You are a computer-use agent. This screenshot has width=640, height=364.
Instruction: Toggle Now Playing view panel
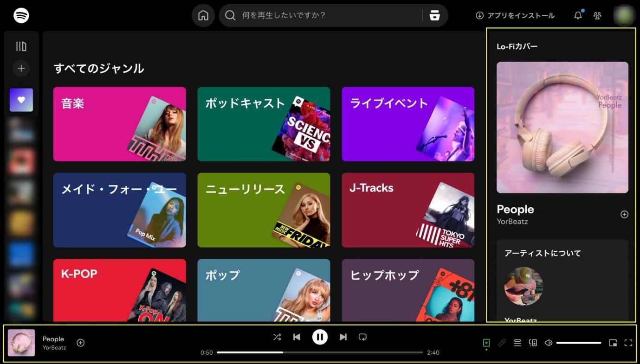[486, 343]
